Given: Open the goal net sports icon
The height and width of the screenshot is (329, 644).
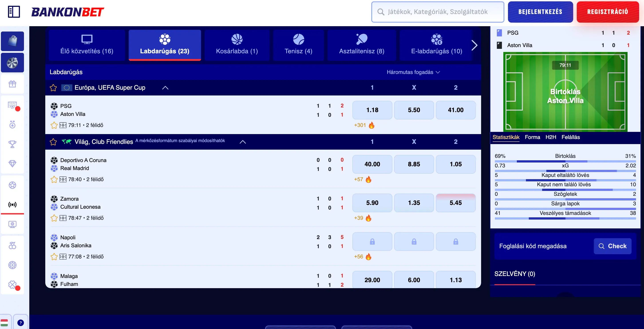Looking at the screenshot, I should [x=12, y=105].
